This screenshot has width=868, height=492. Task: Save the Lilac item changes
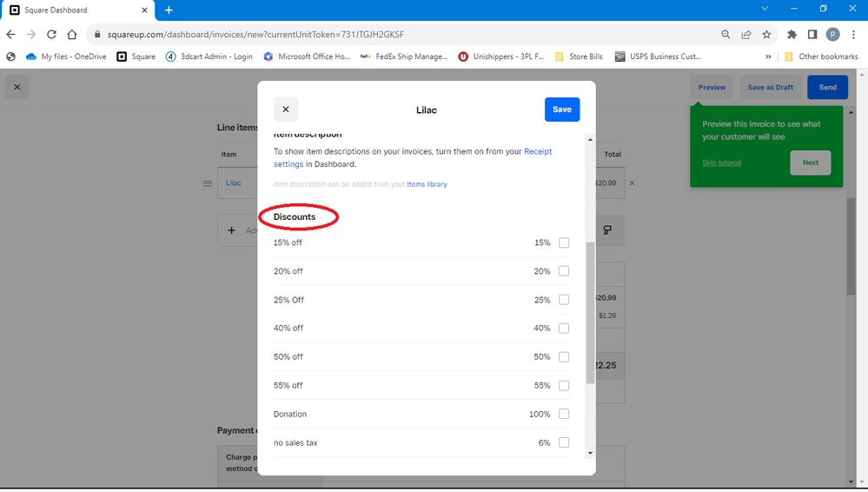pos(561,110)
